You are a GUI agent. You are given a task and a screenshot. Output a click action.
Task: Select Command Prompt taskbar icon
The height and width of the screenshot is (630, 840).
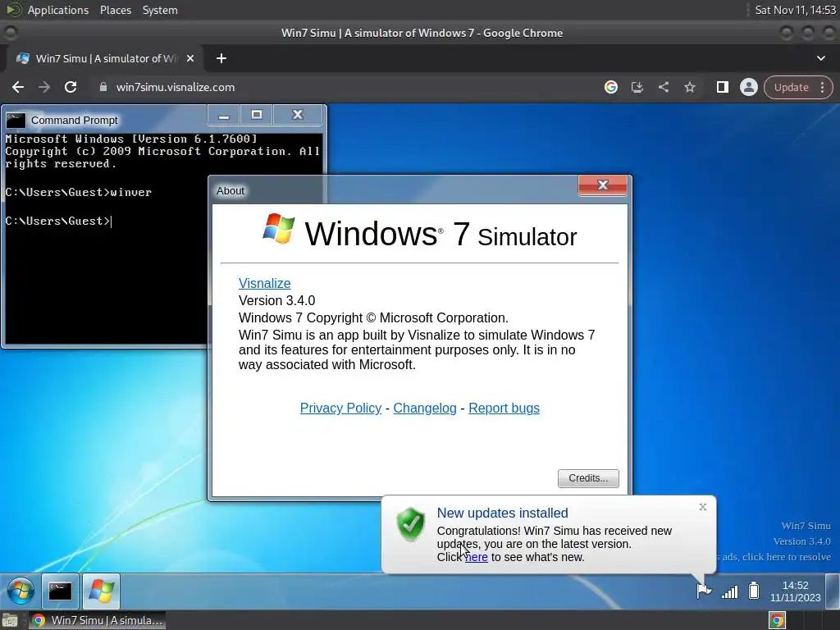click(x=60, y=591)
